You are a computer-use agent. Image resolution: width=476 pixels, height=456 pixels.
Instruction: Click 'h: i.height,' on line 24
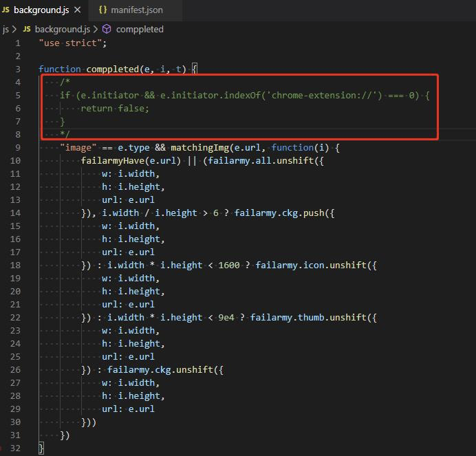[x=133, y=344]
